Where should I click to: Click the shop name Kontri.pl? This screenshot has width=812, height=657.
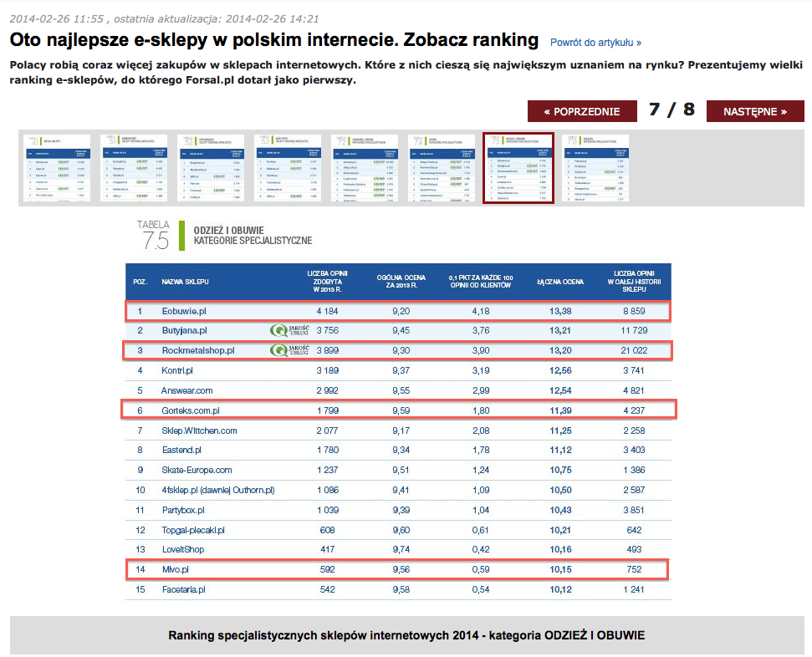pos(177,370)
